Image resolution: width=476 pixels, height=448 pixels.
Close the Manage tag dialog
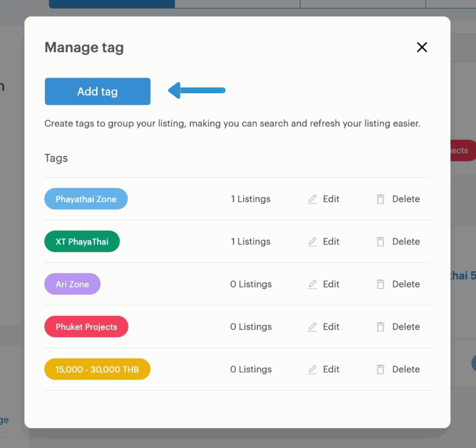pos(422,47)
